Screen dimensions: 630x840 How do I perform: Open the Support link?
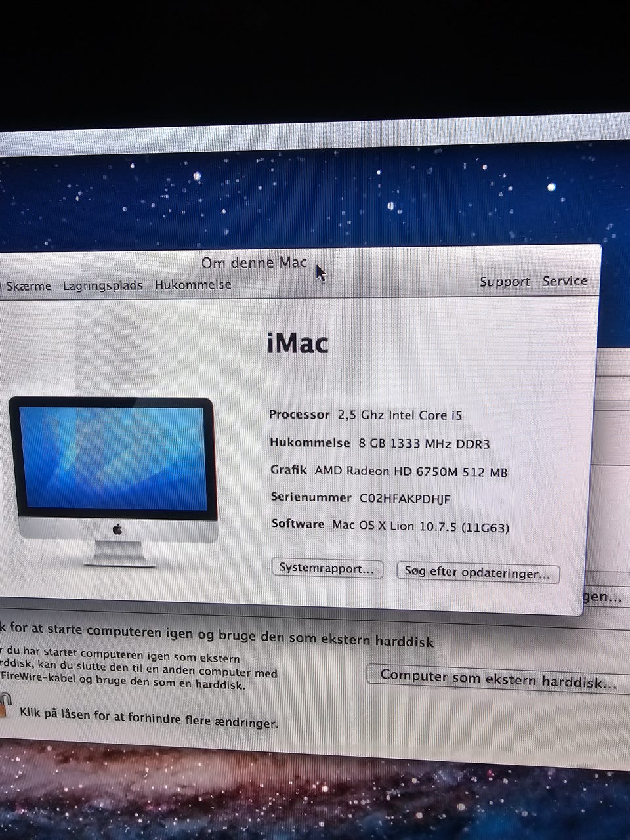coord(505,282)
